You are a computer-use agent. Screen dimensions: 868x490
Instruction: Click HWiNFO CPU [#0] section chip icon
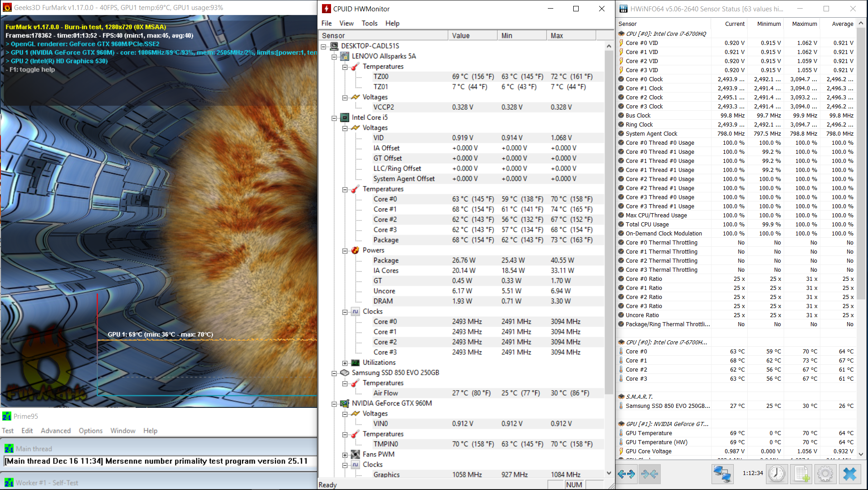(621, 34)
